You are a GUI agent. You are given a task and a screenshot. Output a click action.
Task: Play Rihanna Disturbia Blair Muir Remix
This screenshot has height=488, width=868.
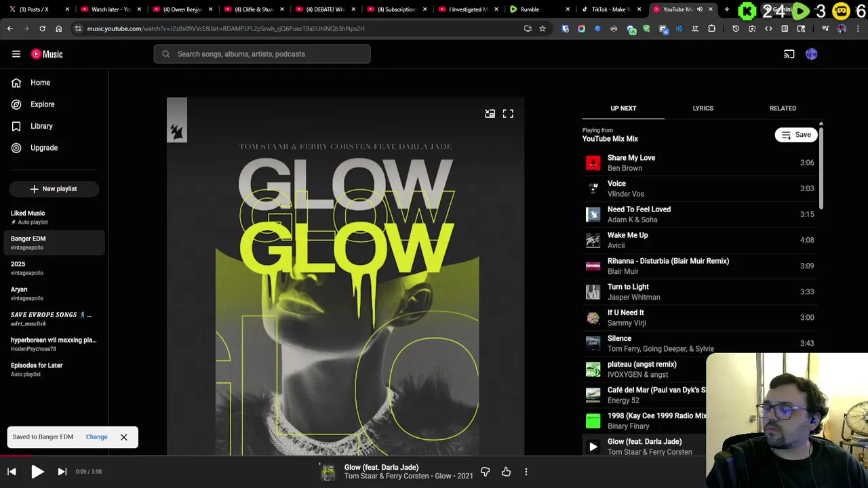[699, 266]
